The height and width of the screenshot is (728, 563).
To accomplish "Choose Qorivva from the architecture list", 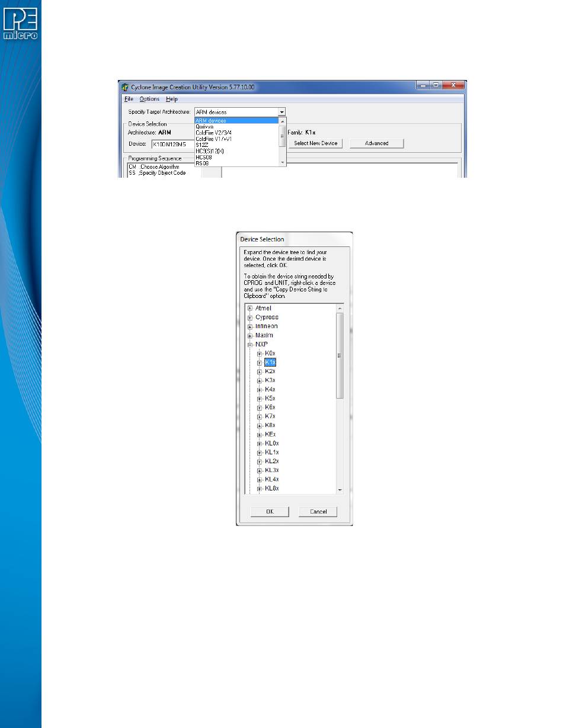I will pos(236,126).
